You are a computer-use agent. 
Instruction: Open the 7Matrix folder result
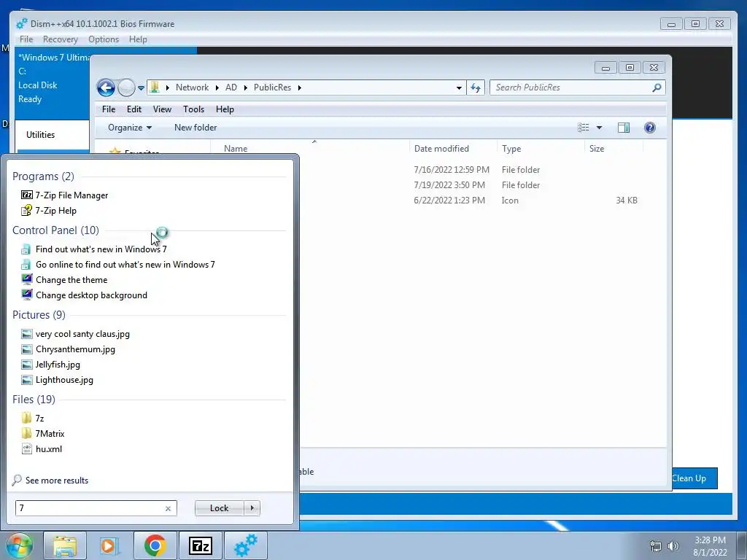click(x=43, y=433)
